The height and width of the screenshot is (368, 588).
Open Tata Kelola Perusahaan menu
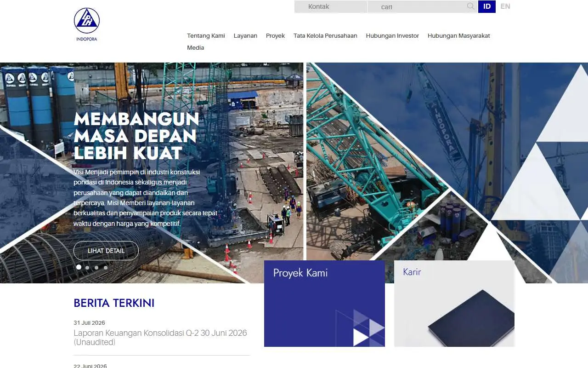tap(325, 36)
